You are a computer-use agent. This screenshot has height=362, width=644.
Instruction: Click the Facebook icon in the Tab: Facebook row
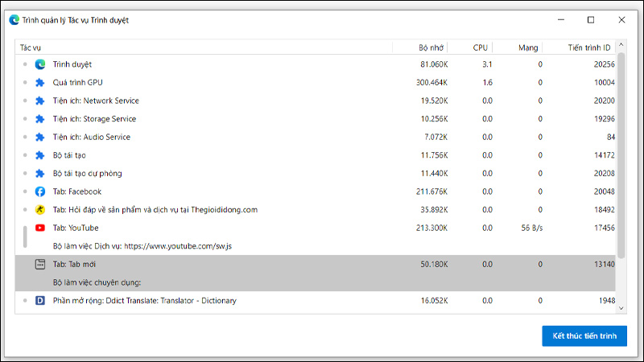39,191
